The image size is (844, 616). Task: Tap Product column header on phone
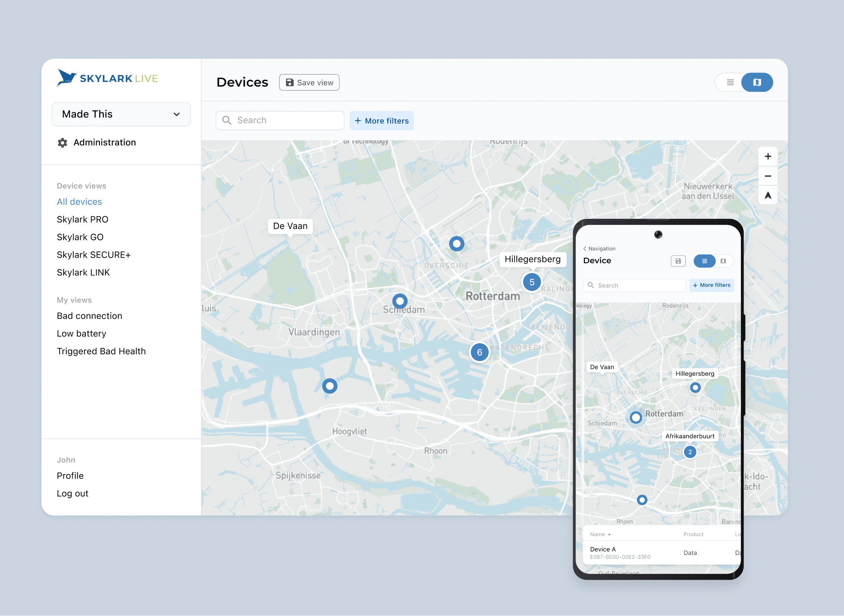coord(693,534)
